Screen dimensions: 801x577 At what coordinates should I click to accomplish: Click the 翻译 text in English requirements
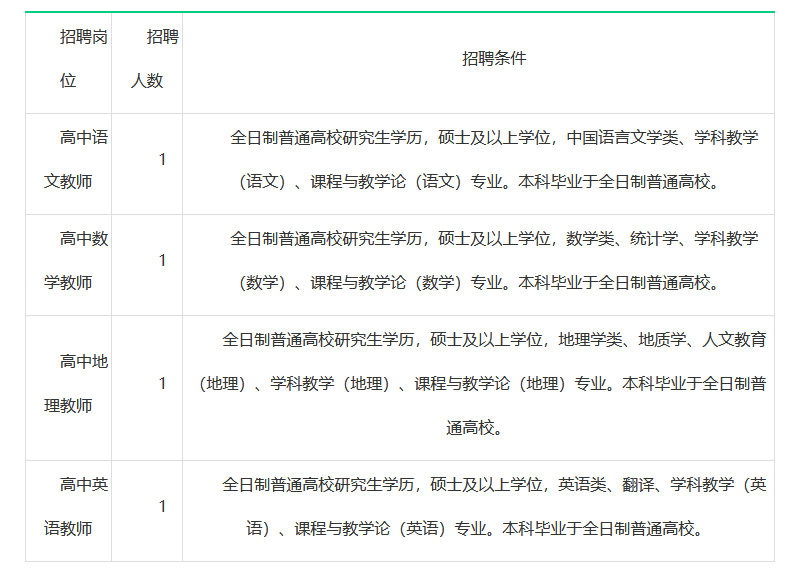[637, 485]
